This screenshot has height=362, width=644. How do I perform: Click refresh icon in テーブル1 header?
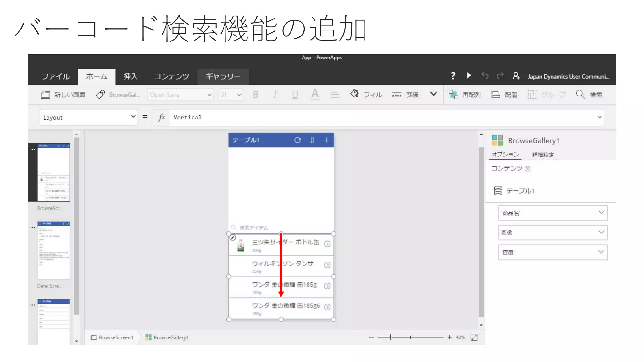[297, 140]
